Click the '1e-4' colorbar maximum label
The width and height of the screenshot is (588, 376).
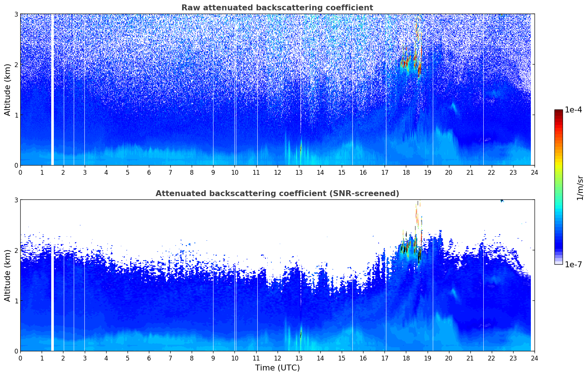573,110
